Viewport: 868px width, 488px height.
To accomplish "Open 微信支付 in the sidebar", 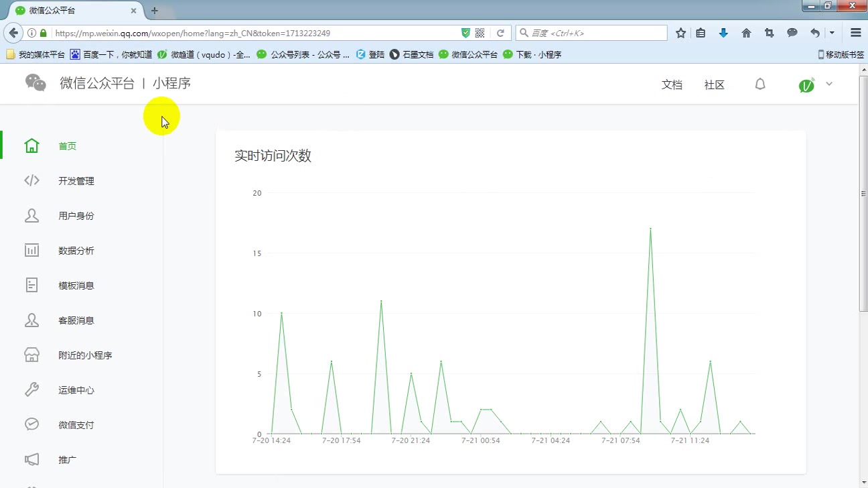I will coord(76,425).
